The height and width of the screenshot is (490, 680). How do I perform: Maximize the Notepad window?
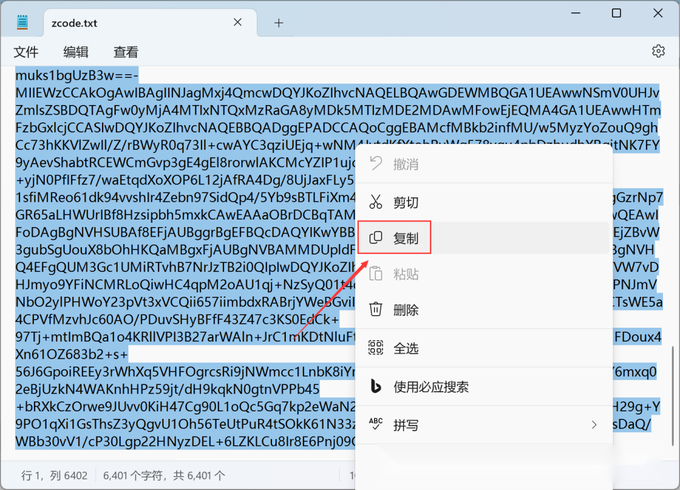[616, 13]
